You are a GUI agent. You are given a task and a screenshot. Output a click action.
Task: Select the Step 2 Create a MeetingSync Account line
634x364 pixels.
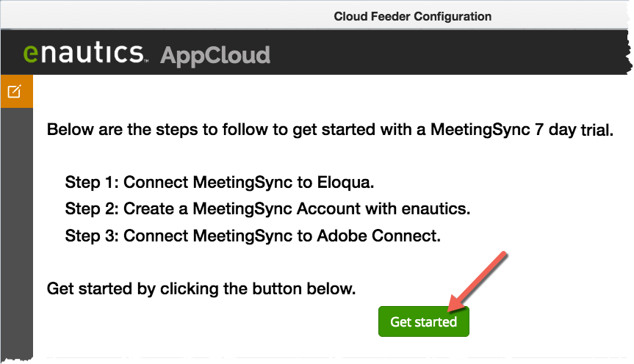[267, 209]
